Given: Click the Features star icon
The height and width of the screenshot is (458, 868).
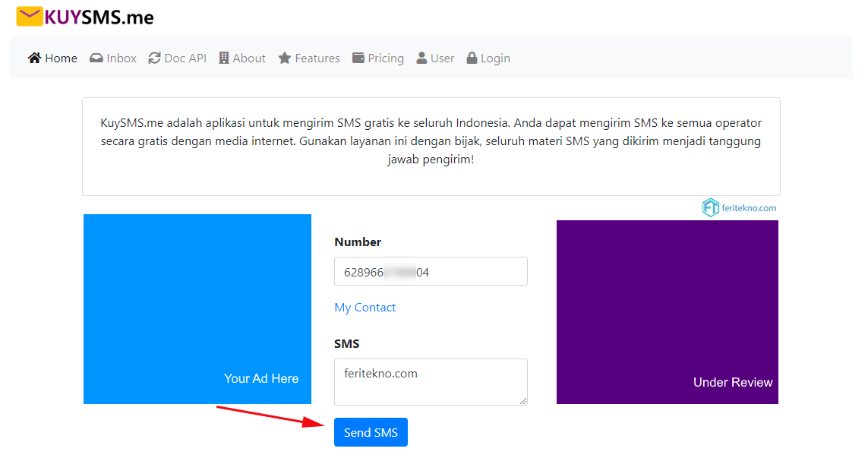Looking at the screenshot, I should tap(285, 58).
